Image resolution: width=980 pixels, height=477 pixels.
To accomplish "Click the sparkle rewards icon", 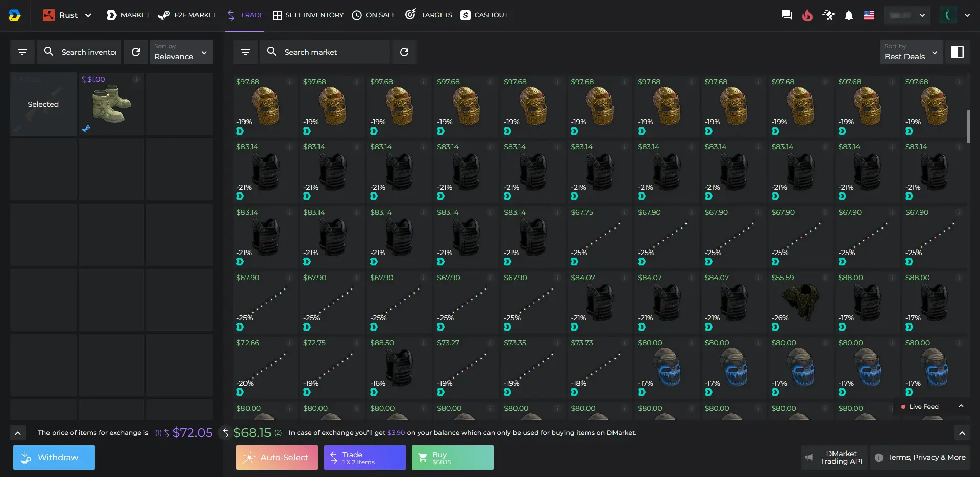I will click(x=828, y=15).
